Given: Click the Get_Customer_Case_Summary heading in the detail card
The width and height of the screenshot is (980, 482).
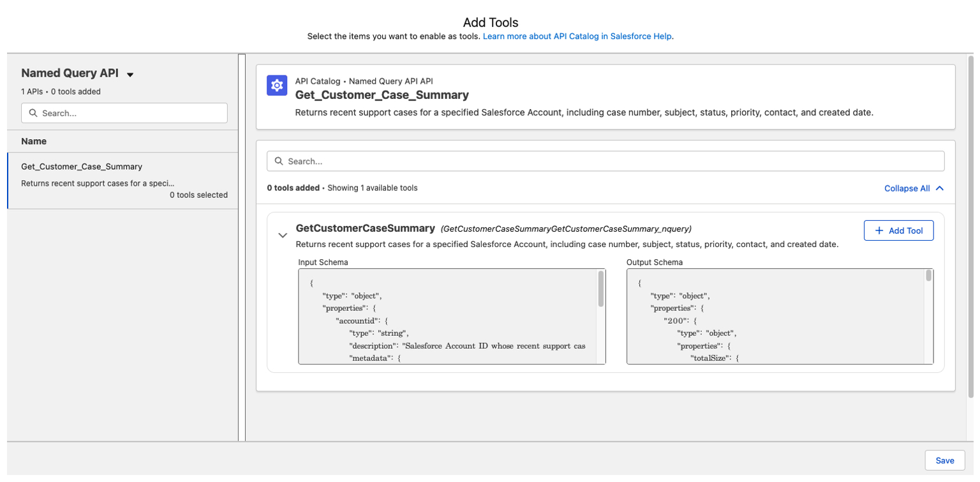Looking at the screenshot, I should [382, 95].
